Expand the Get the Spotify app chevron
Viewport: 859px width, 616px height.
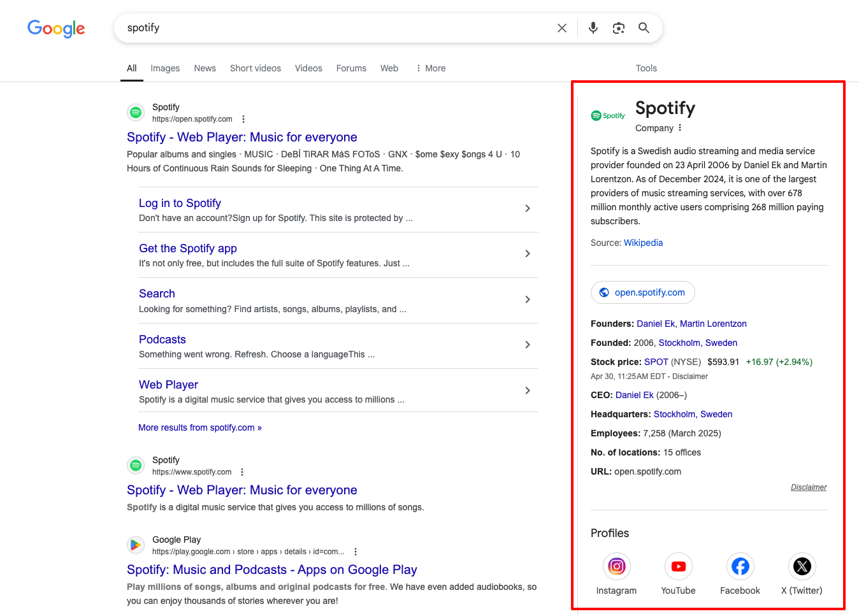[x=528, y=254]
